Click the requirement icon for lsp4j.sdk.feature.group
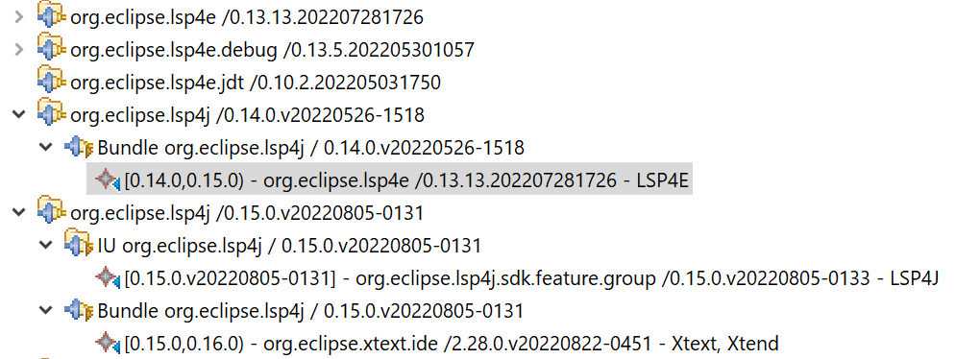The height and width of the screenshot is (359, 980). coord(108,277)
